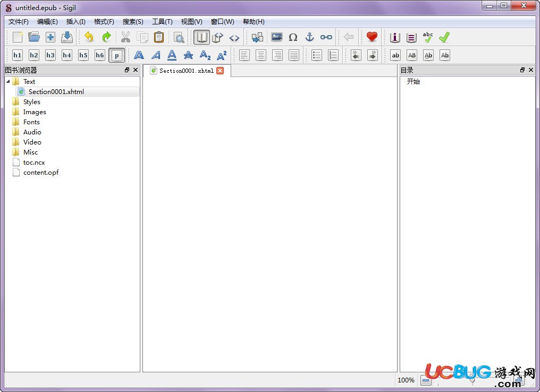The image size is (540, 392).
Task: Click the Cut scissors icon
Action: click(126, 37)
